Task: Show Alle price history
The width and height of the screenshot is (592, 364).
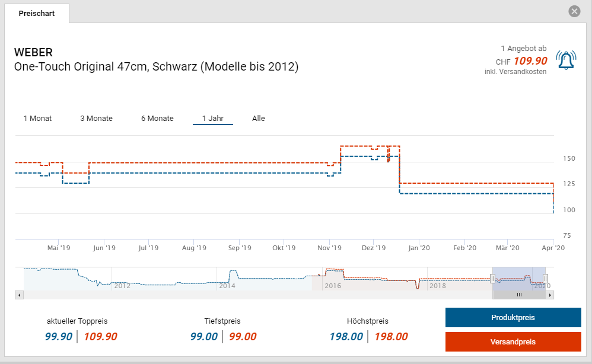Action: click(259, 119)
